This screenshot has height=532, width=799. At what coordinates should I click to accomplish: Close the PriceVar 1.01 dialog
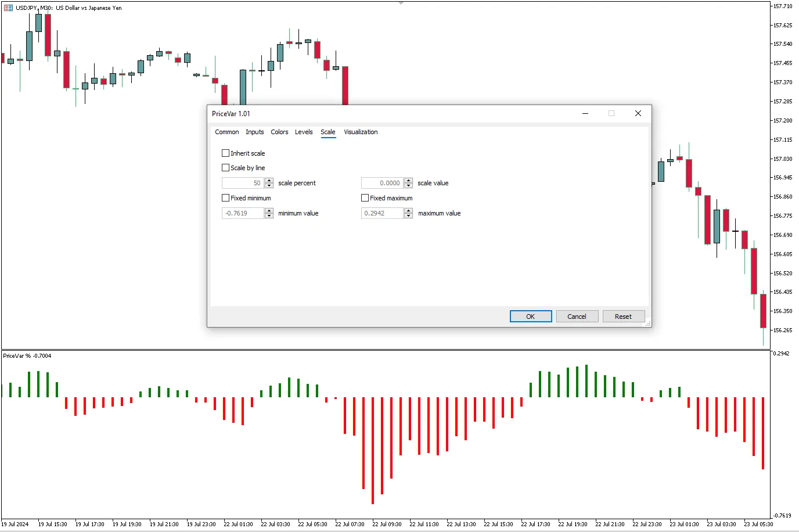click(x=638, y=114)
